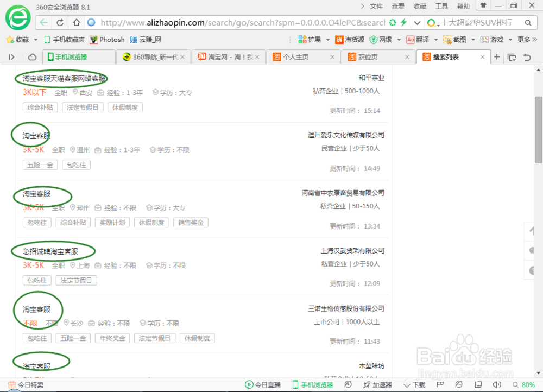Open company 河南省中农康畜贸易有限公司
This screenshot has width=543, height=392.
pyautogui.click(x=343, y=193)
